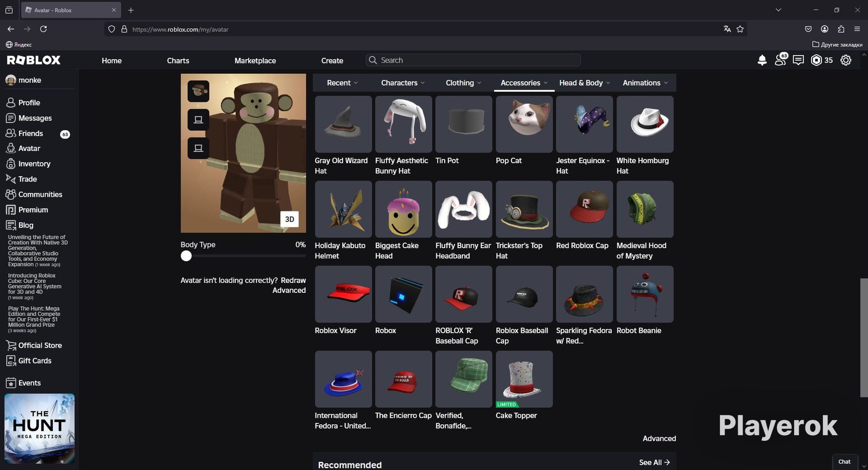Expand the Animations category dropdown
Image resolution: width=868 pixels, height=470 pixels.
tap(645, 83)
